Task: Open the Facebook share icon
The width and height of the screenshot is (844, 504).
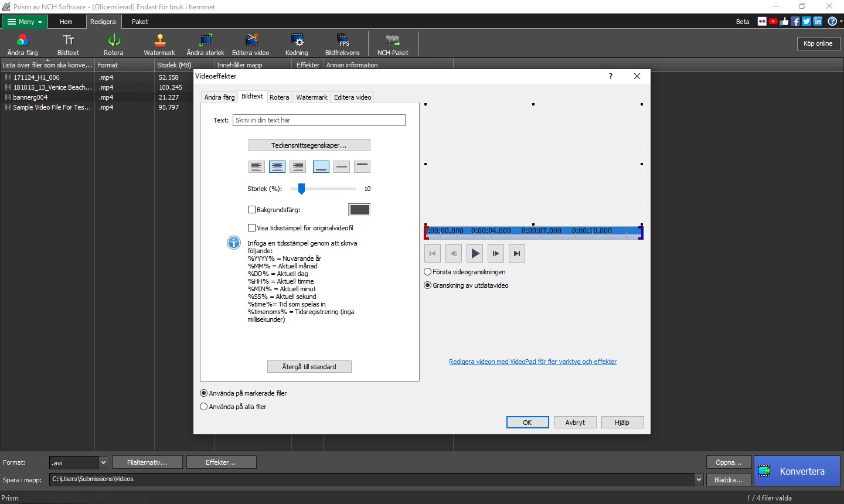Action: click(795, 21)
